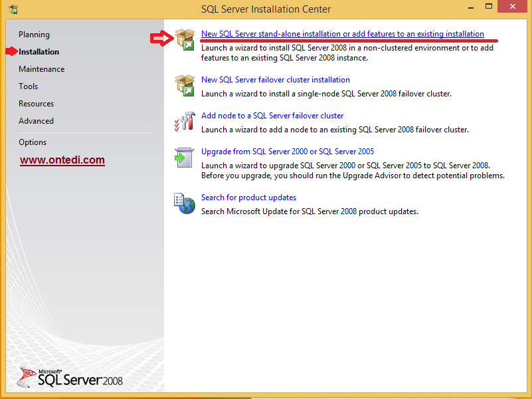The height and width of the screenshot is (399, 532).
Task: Open the Maintenance section
Action: [42, 69]
